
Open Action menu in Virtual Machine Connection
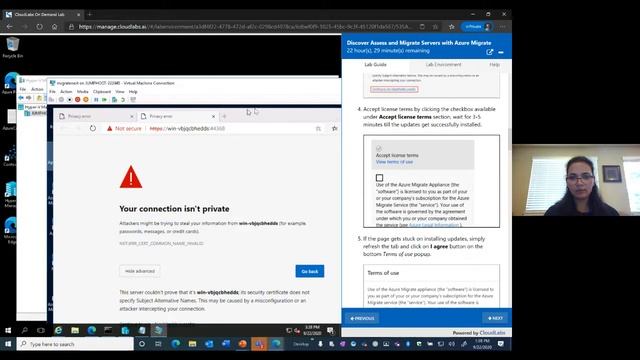click(66, 91)
